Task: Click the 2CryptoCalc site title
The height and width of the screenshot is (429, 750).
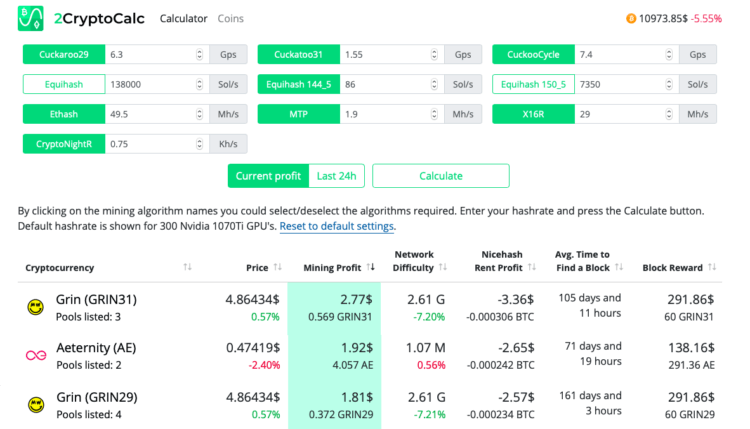Action: (x=99, y=19)
